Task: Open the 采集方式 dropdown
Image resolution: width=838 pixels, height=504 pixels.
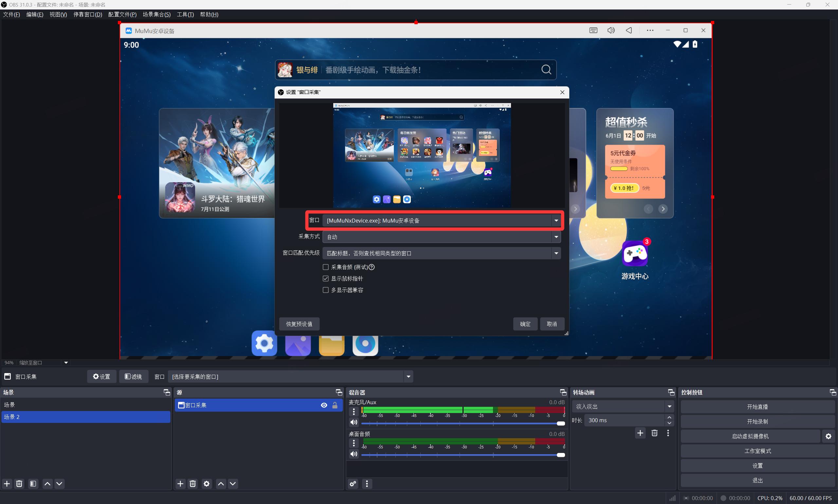Action: click(441, 237)
